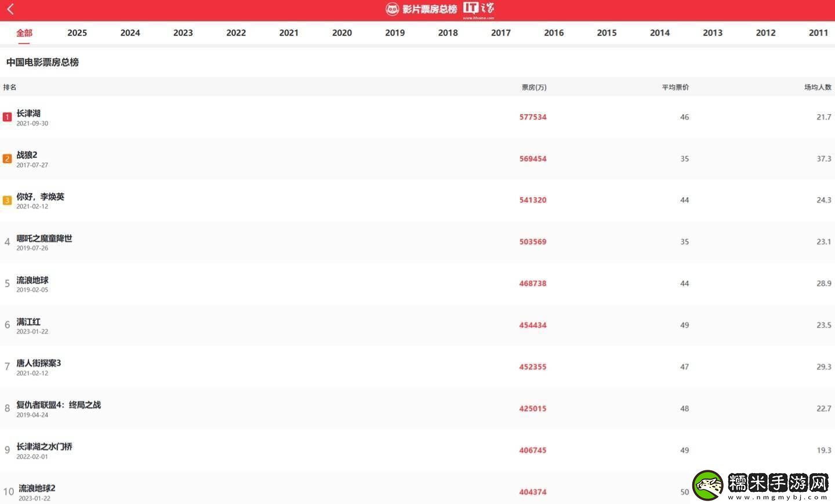
Task: Choose the 2017 year tab
Action: point(501,33)
